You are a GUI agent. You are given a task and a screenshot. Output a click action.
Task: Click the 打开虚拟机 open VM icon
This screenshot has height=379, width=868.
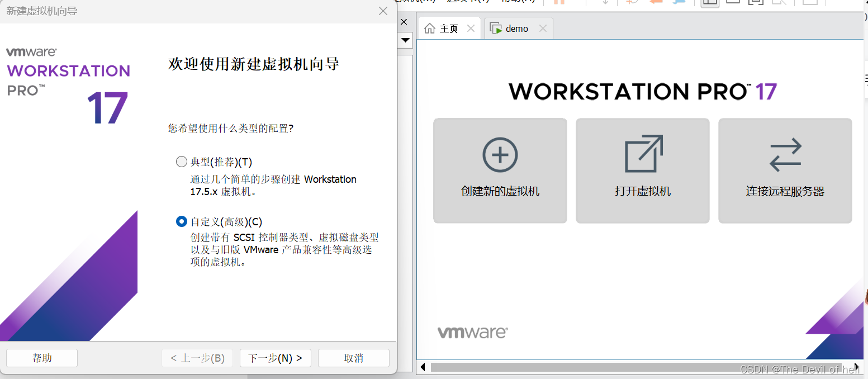point(643,154)
